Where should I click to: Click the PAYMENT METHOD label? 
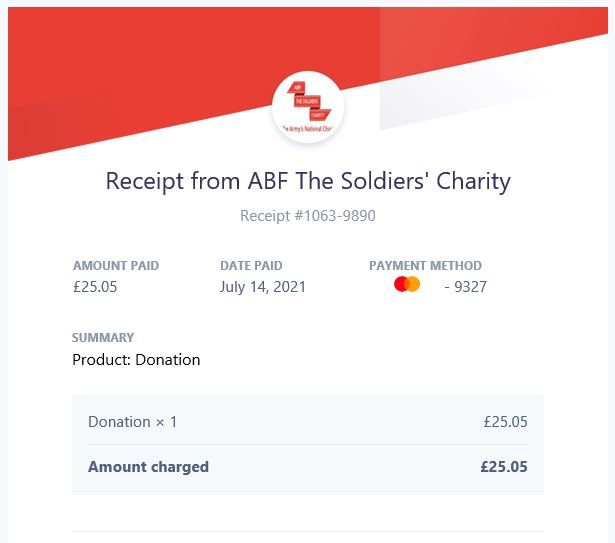425,266
